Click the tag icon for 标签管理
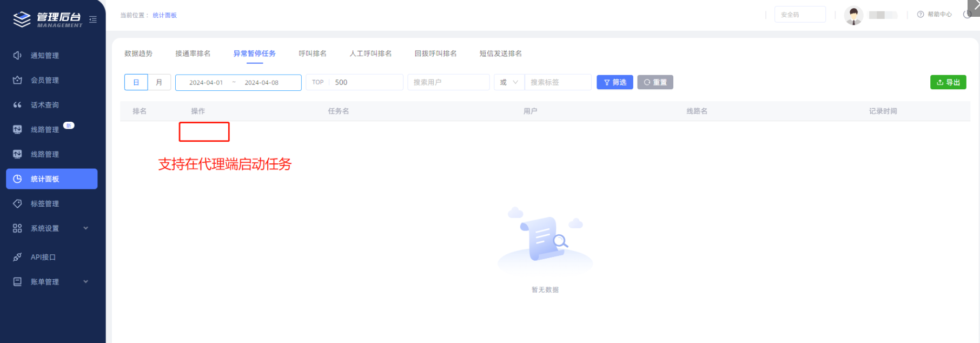 click(17, 203)
